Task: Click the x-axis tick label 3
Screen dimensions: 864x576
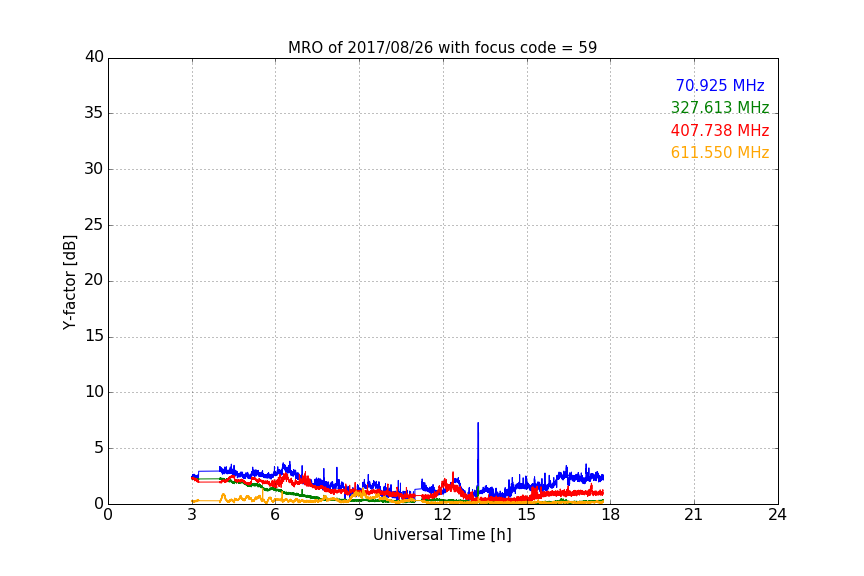Action: pos(192,515)
